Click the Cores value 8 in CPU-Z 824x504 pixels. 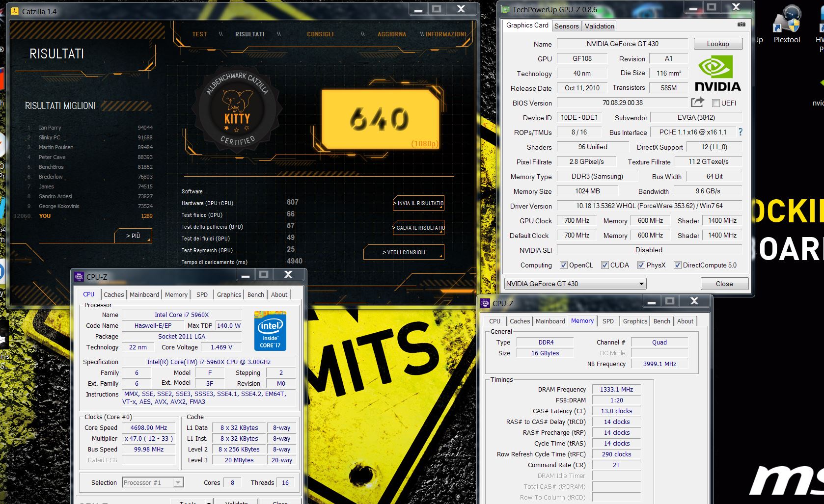(x=232, y=482)
